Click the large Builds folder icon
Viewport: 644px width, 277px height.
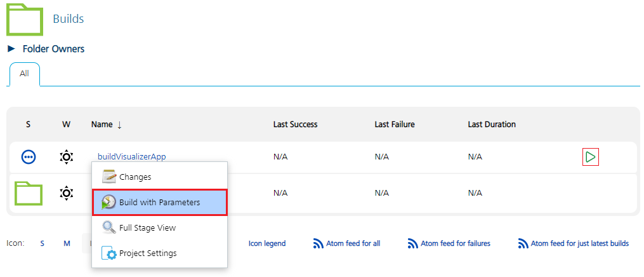[24, 19]
